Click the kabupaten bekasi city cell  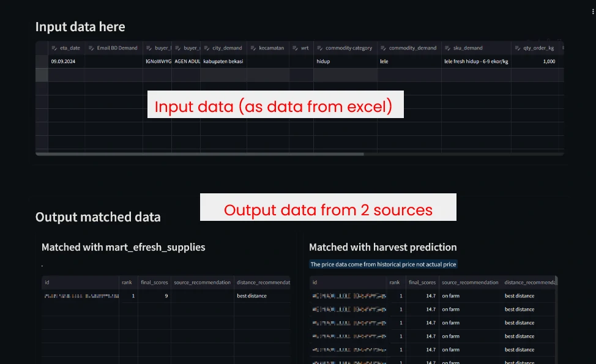point(223,61)
